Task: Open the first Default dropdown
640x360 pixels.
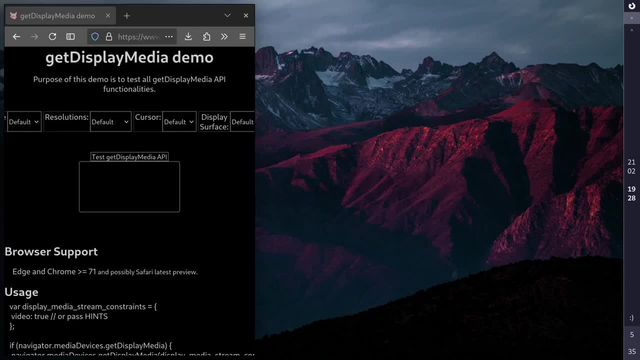Action: click(x=24, y=122)
